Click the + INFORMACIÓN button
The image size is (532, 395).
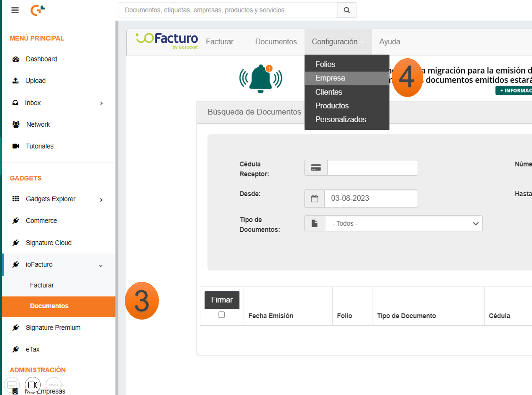click(514, 90)
